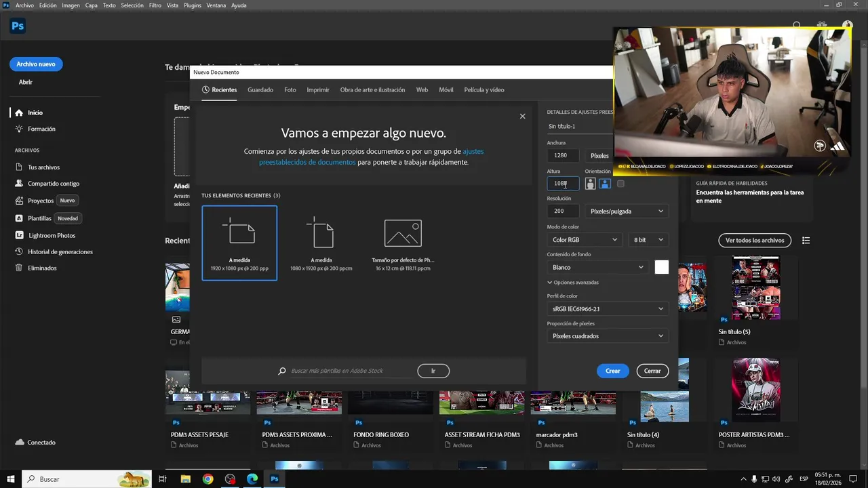This screenshot has height=488, width=868.
Task: Click the Crear button
Action: pyautogui.click(x=613, y=371)
